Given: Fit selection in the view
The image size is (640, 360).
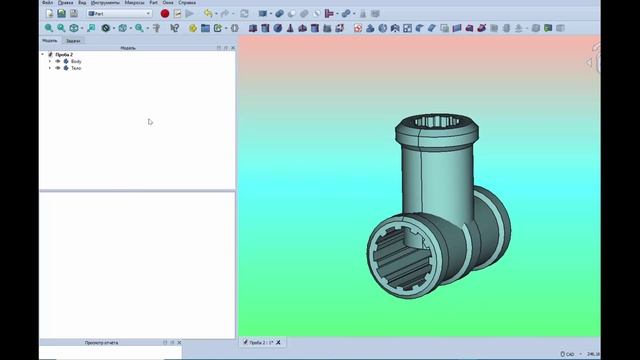Looking at the screenshot, I should pos(61,28).
